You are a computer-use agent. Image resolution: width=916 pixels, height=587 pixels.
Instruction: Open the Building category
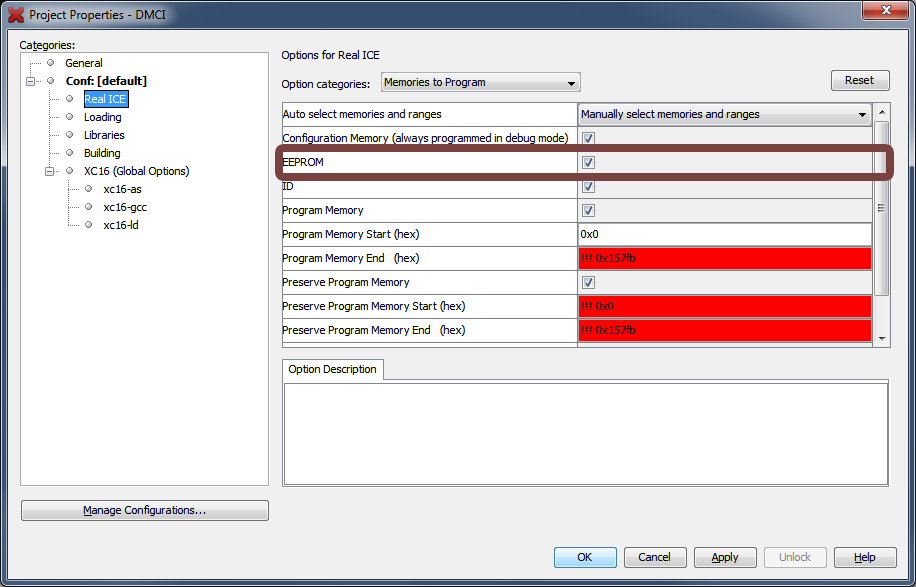(102, 153)
